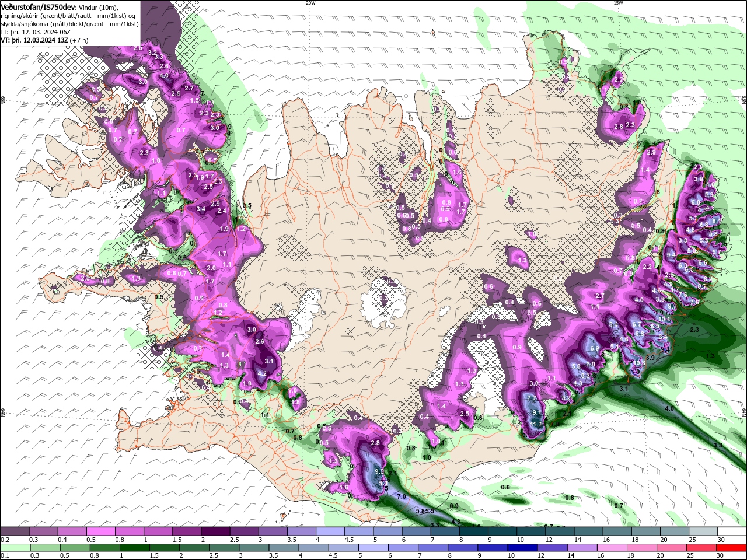Image resolution: width=747 pixels, height=560 pixels.
Task: Click the lower legend dark blue swatch labeled 10
Action: tap(522, 548)
